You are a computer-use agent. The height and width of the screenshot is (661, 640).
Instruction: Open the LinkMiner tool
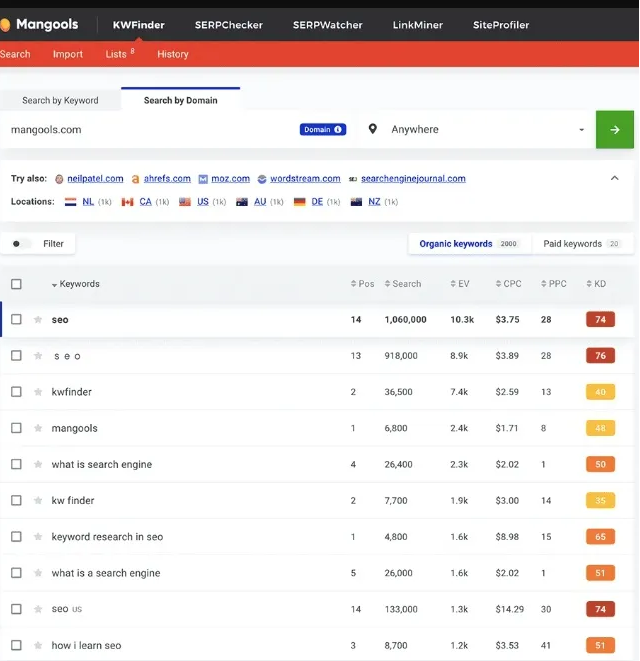tap(417, 25)
